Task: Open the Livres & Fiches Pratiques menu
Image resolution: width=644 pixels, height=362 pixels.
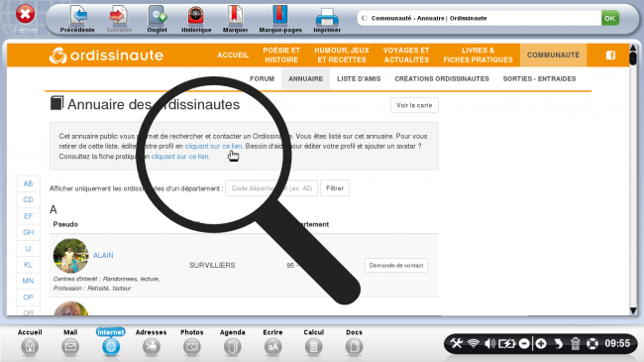Action: (479, 56)
